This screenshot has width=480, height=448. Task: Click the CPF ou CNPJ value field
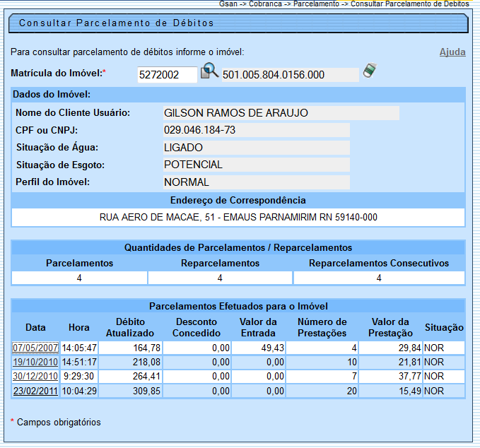coord(256,130)
